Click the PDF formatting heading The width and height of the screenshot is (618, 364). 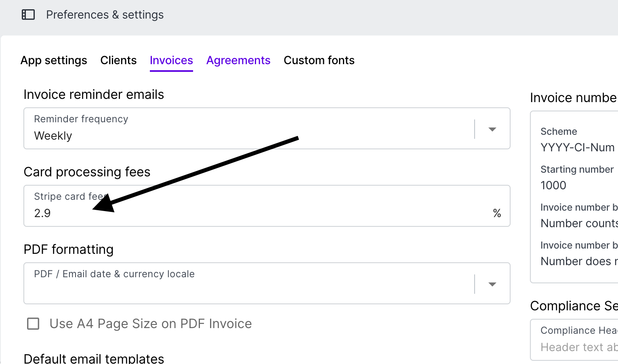tap(68, 249)
